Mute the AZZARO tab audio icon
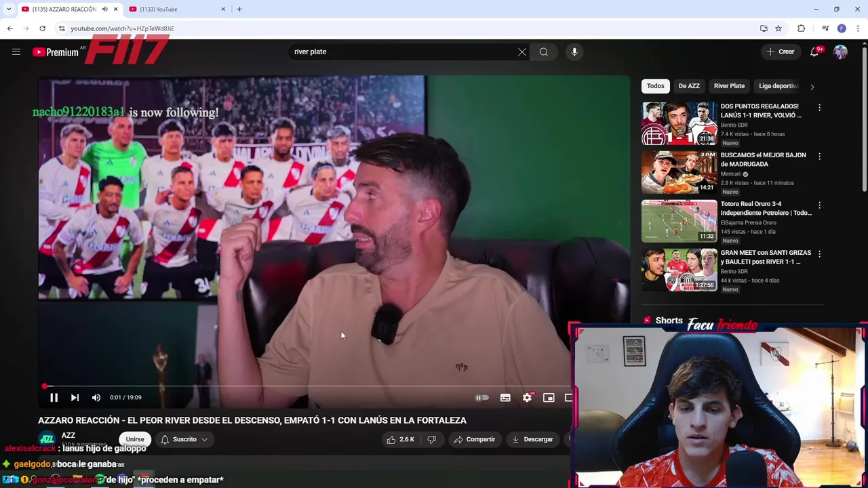The image size is (868, 488). click(x=104, y=9)
